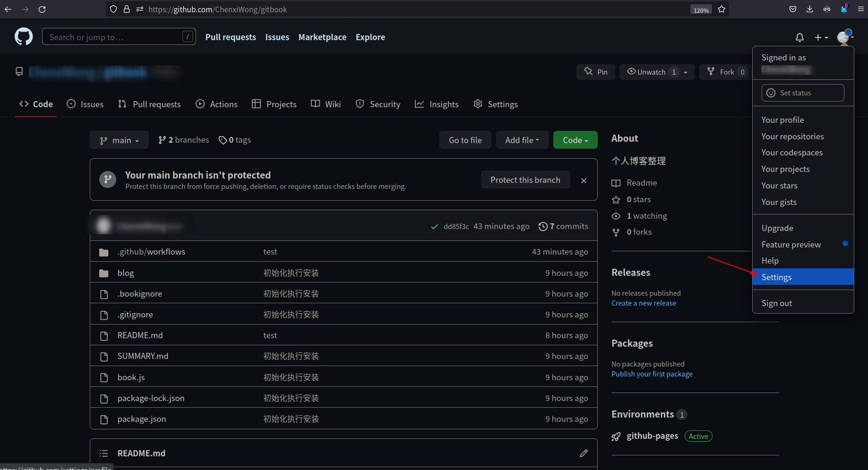The height and width of the screenshot is (470, 868).
Task: Select Your gists menu entry
Action: 803,202
